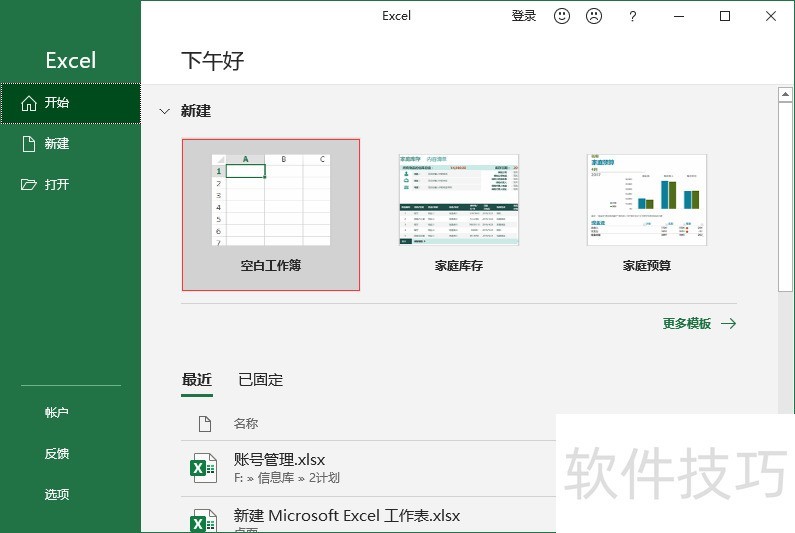795x533 pixels.
Task: Click the arrow next to 更多模板
Action: click(x=729, y=324)
